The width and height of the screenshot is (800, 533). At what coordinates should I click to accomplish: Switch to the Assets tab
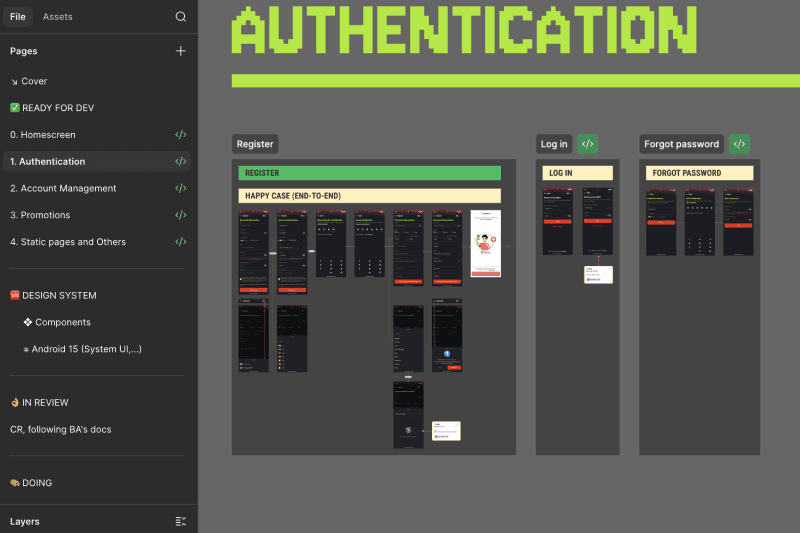pos(58,17)
